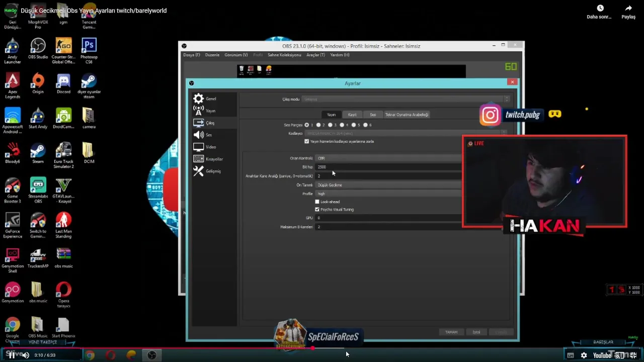Open DroidCam desktop shortcut
The image size is (644, 362).
pyautogui.click(x=63, y=118)
